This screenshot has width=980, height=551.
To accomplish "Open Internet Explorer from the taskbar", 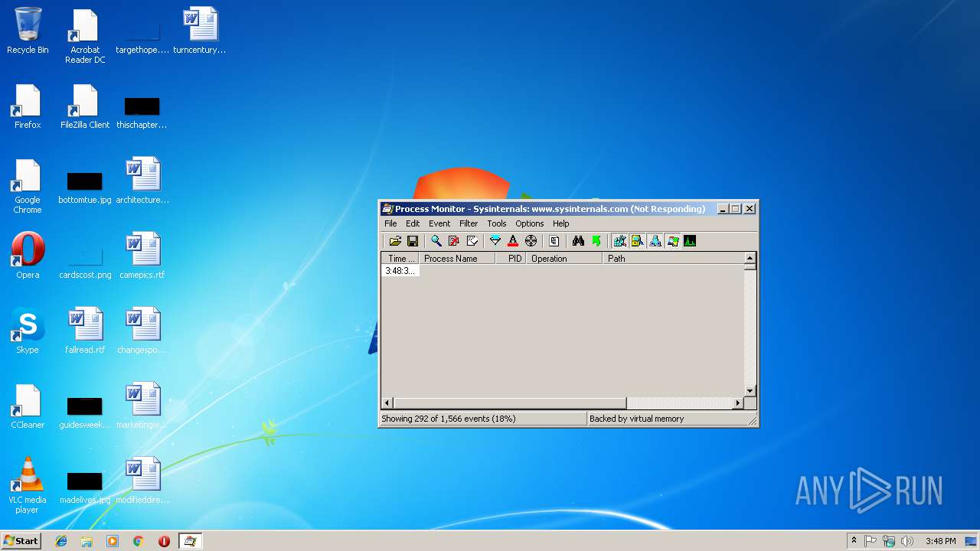I will pos(61,541).
